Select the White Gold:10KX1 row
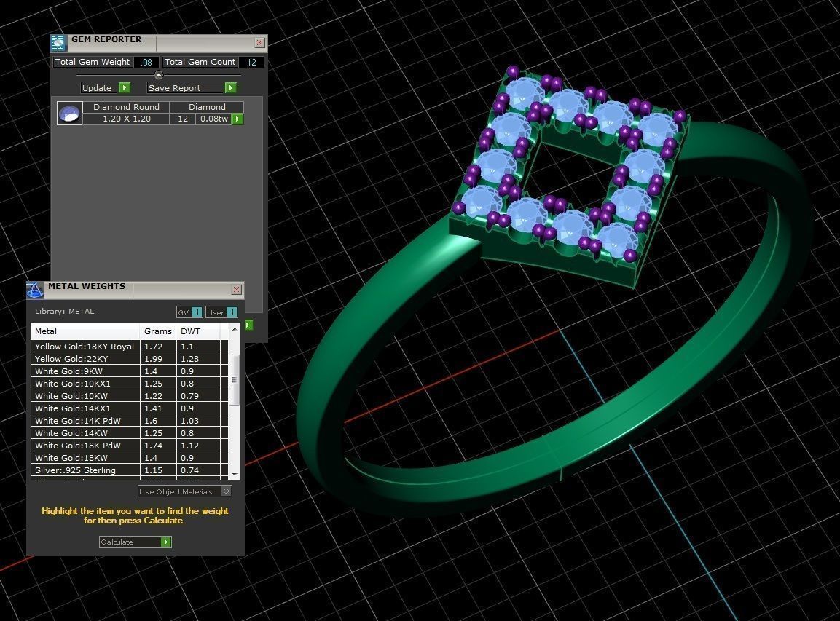 [x=129, y=384]
